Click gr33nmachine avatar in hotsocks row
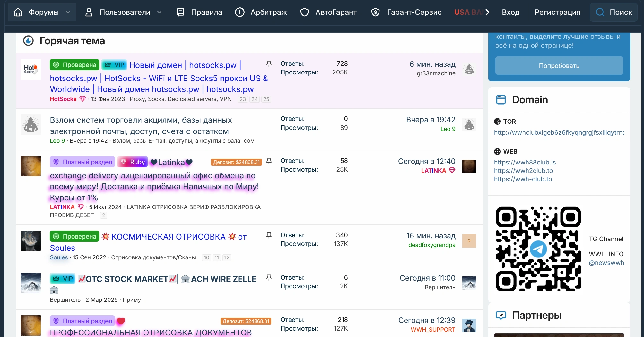 pyautogui.click(x=469, y=69)
